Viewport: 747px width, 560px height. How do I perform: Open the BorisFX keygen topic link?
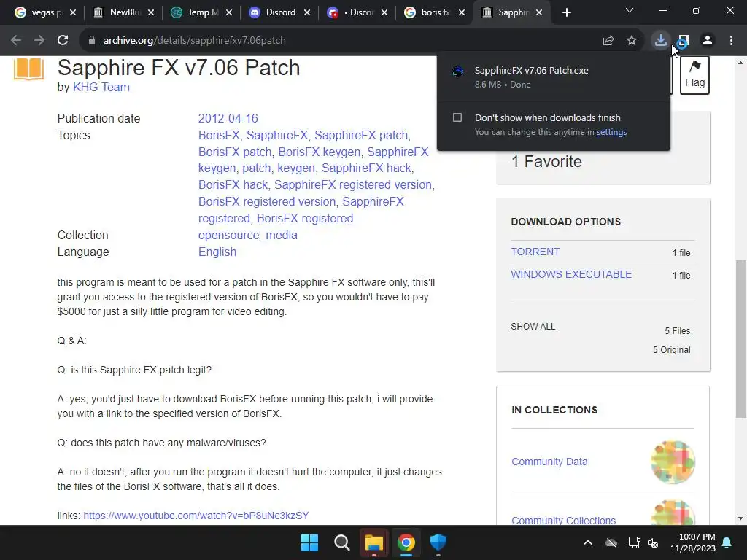click(320, 152)
